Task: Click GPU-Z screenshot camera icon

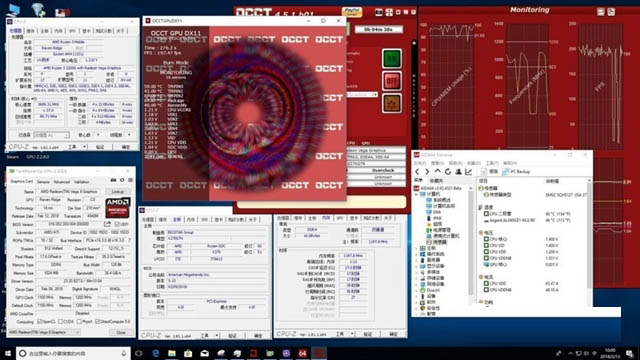Action: (x=113, y=180)
